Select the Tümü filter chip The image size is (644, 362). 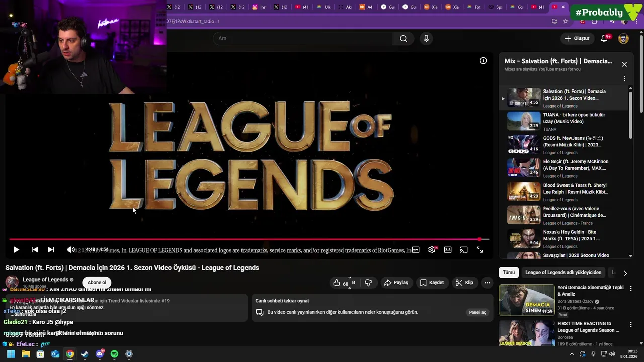point(509,273)
